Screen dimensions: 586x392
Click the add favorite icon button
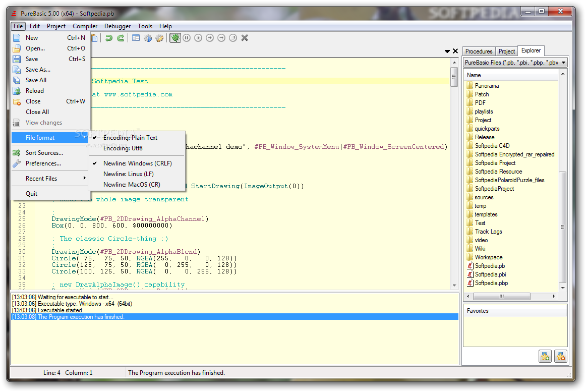[545, 356]
